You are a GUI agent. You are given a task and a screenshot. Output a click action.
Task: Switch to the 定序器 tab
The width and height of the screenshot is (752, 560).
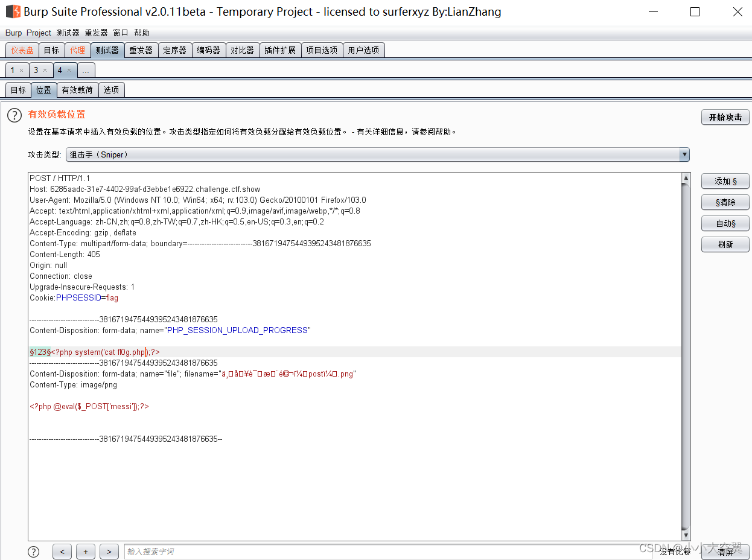(175, 50)
